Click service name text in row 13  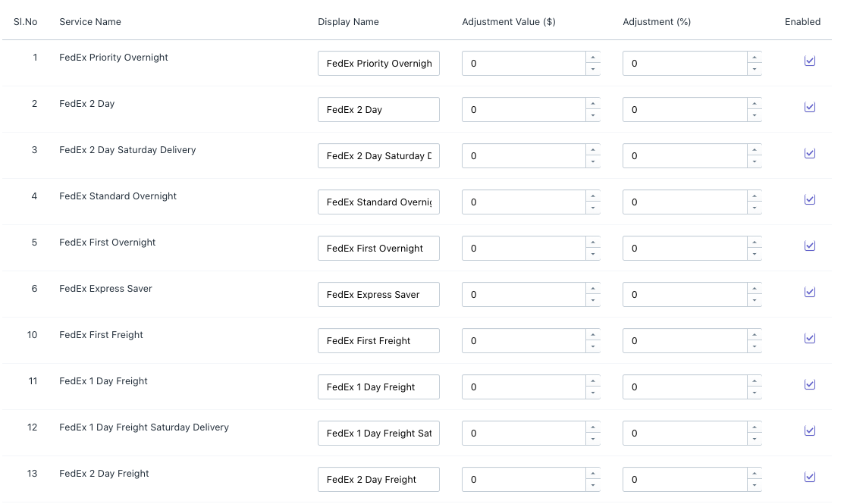[x=104, y=474]
